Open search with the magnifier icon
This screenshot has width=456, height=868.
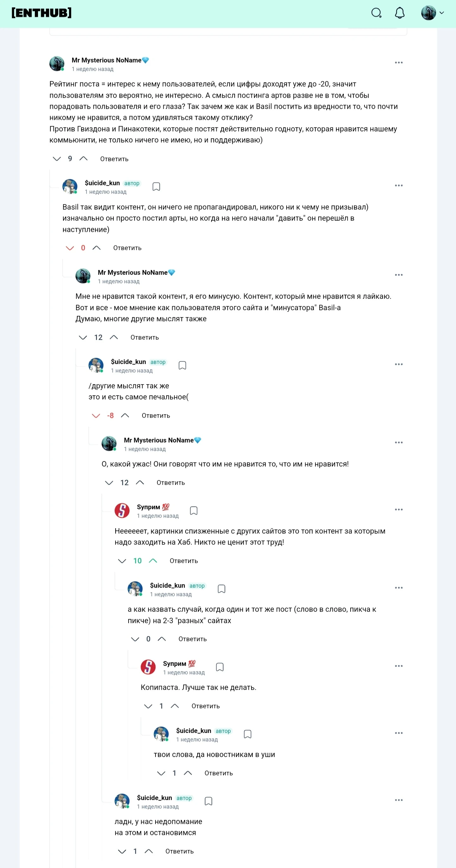pyautogui.click(x=376, y=13)
